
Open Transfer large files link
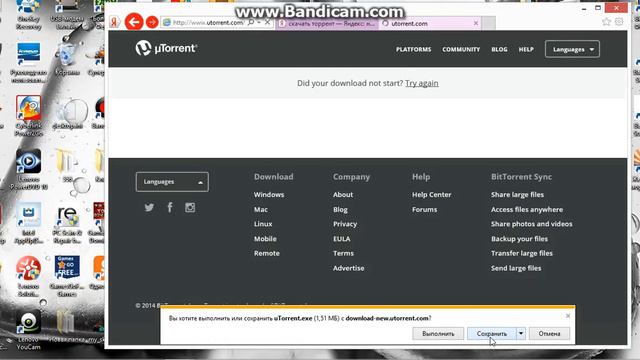pyautogui.click(x=522, y=253)
